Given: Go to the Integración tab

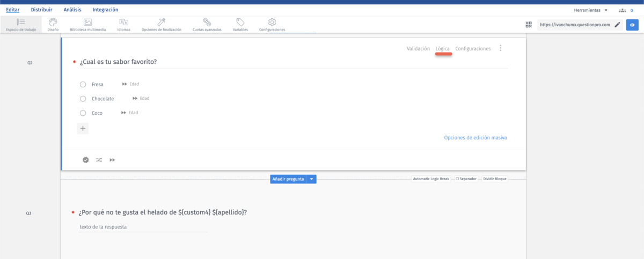Looking at the screenshot, I should click(x=105, y=10).
